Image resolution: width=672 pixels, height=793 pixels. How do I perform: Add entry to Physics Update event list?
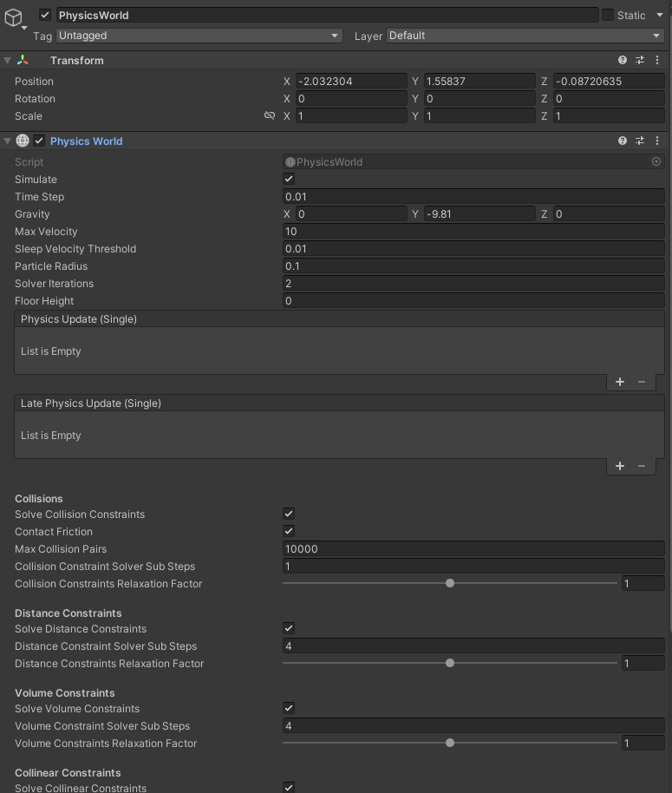pos(620,382)
